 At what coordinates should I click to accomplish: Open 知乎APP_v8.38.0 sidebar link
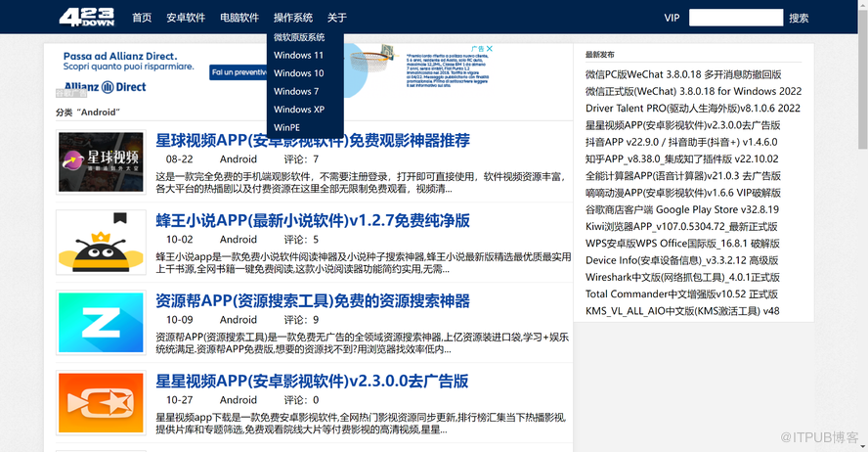[682, 158]
